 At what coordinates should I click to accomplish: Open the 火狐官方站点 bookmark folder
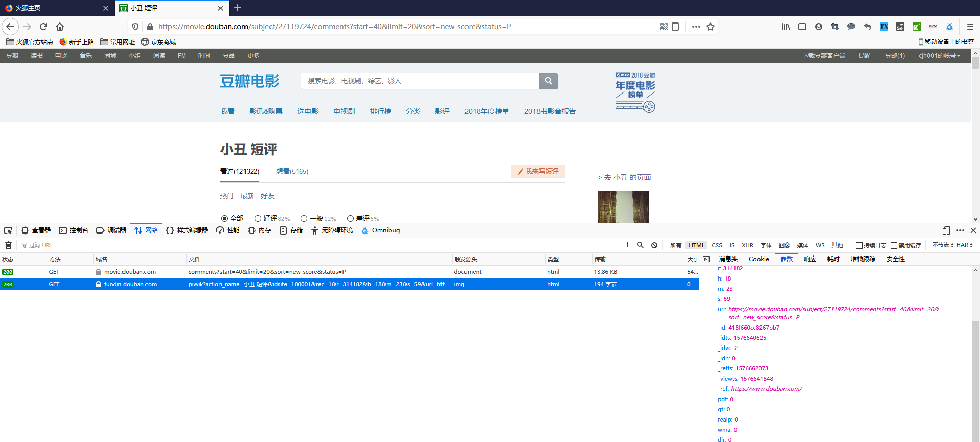coord(30,42)
